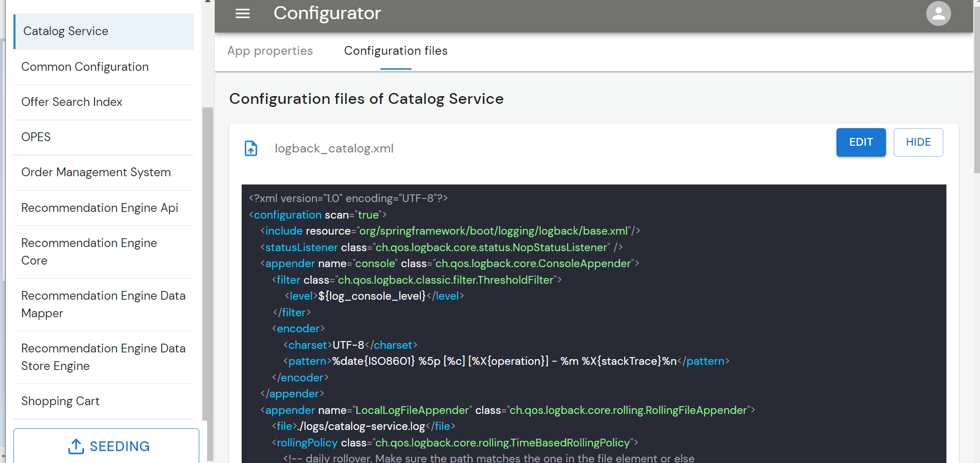Select Recommendation Engine Core item
Image resolution: width=980 pixels, height=463 pixels.
pyautogui.click(x=104, y=252)
